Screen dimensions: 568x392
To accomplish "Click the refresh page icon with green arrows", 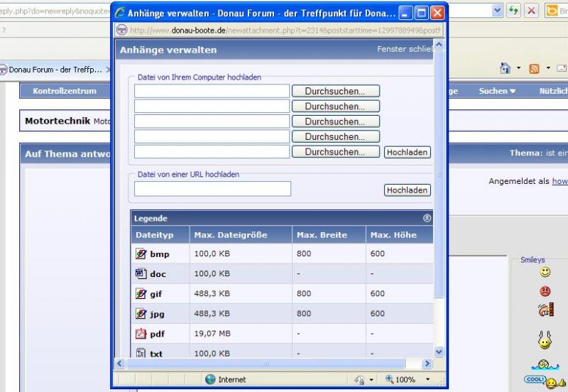I will (513, 11).
